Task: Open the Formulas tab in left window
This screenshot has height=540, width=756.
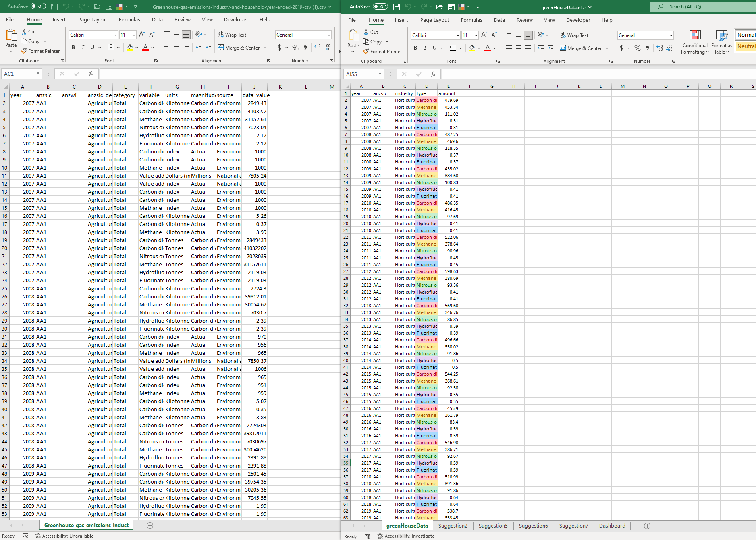Action: [x=129, y=20]
